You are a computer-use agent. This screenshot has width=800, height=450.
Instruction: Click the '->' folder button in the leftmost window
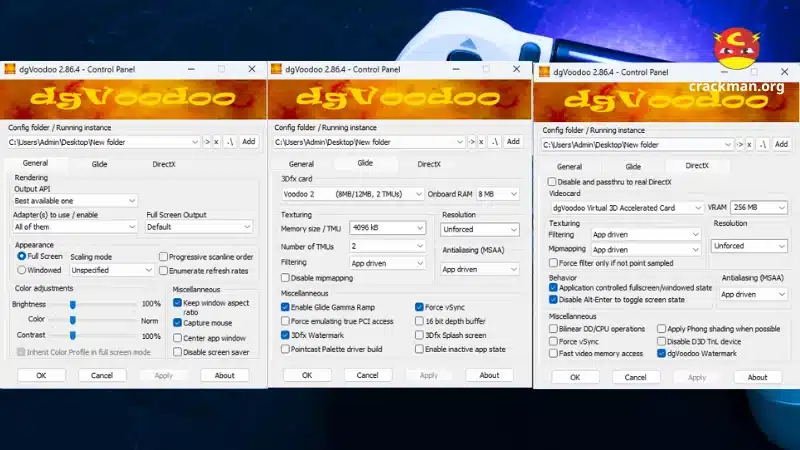(207, 142)
